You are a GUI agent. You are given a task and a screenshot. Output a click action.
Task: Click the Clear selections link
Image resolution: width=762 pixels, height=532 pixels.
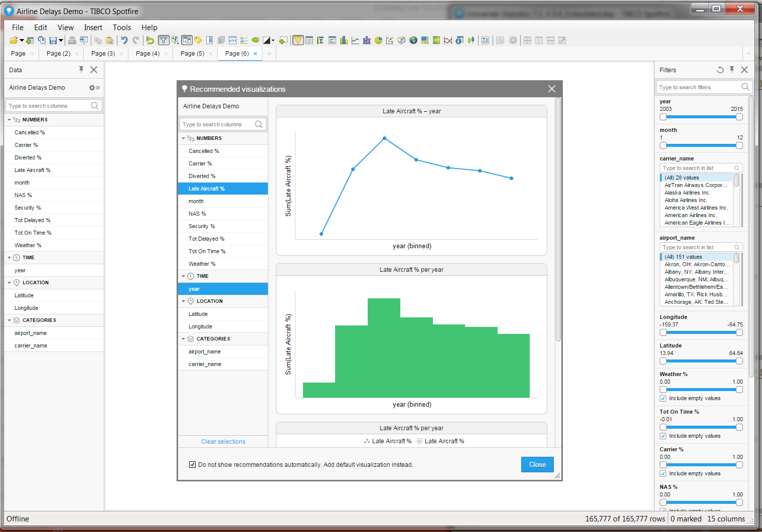[223, 442]
